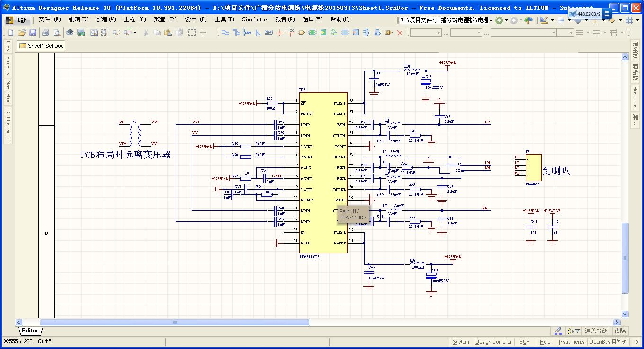The width and height of the screenshot is (644, 349).
Task: Open the Simulator menu
Action: click(255, 19)
